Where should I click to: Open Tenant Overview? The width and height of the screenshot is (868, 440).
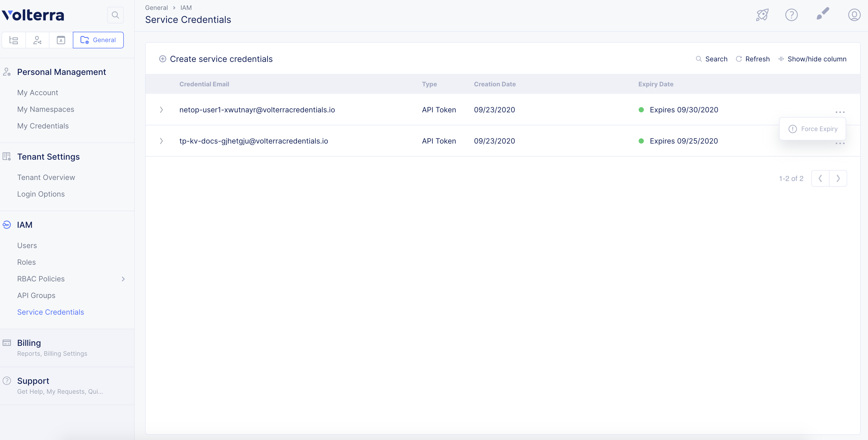tap(46, 178)
